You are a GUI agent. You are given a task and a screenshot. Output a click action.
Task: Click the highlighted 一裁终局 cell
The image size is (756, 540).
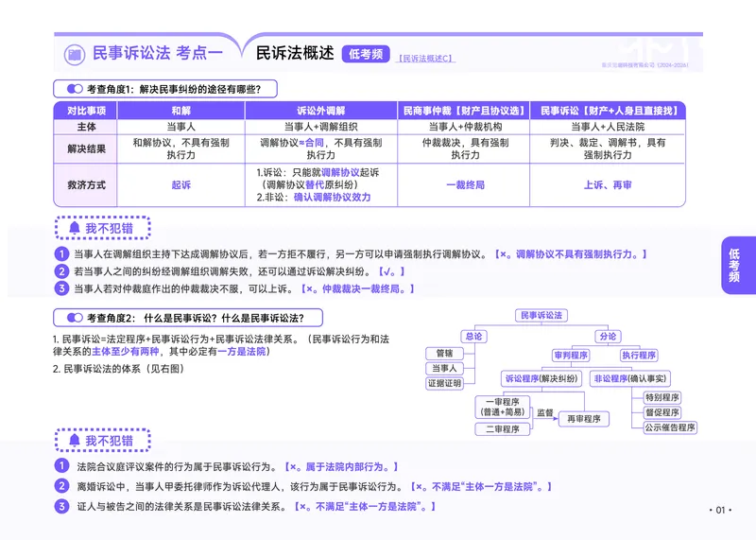465,184
